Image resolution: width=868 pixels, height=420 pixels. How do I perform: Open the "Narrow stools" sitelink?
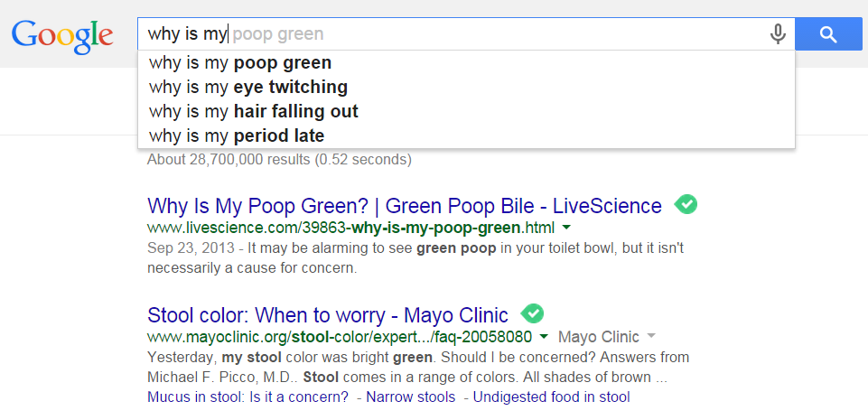pos(410,397)
